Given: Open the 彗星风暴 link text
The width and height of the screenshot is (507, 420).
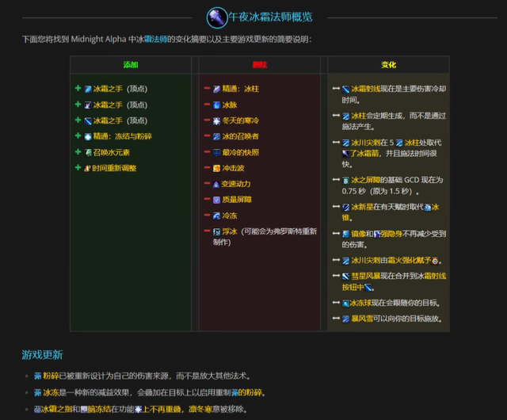Looking at the screenshot, I should tap(366, 276).
